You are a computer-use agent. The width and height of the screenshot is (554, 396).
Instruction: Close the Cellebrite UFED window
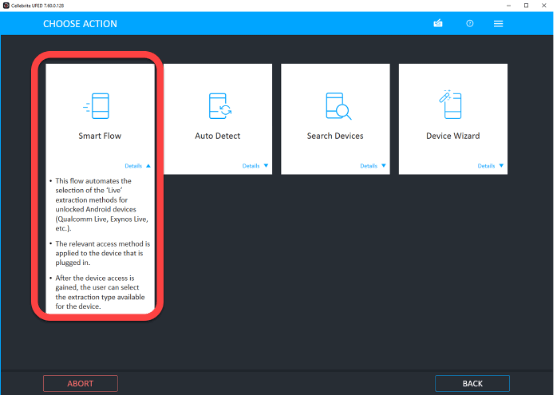[544, 5]
